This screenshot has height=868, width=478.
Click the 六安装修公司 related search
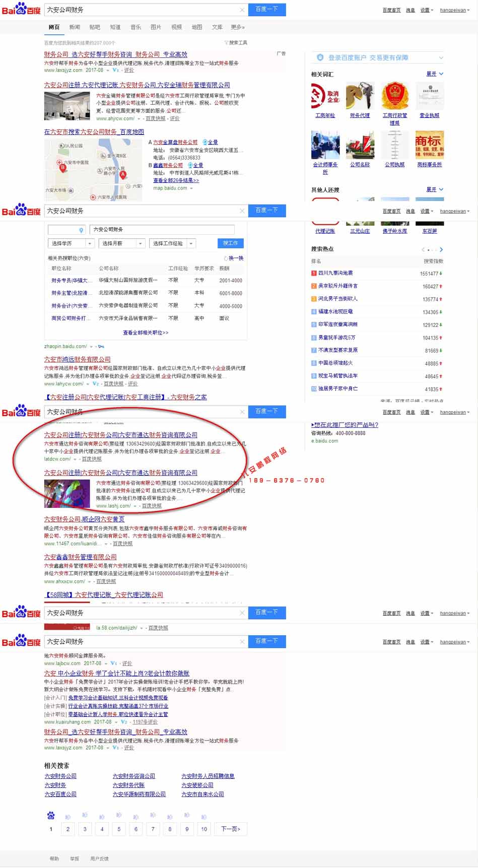pyautogui.click(x=197, y=785)
